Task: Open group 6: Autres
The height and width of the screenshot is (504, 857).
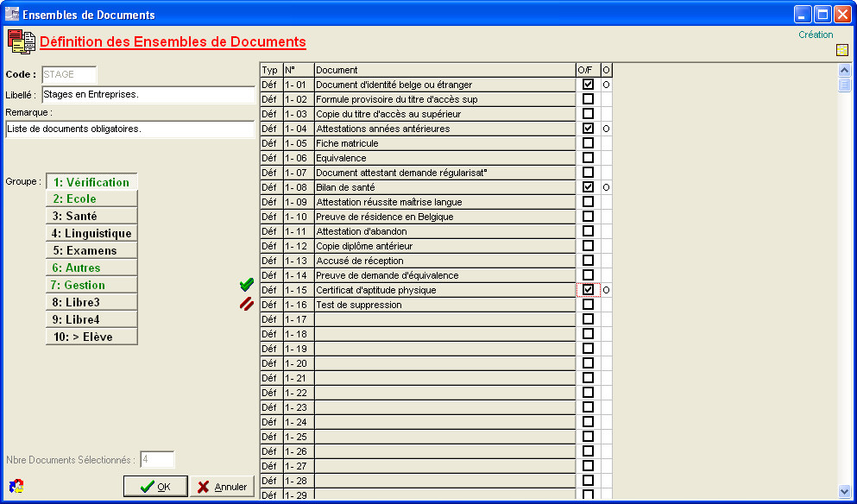Action: (x=91, y=268)
